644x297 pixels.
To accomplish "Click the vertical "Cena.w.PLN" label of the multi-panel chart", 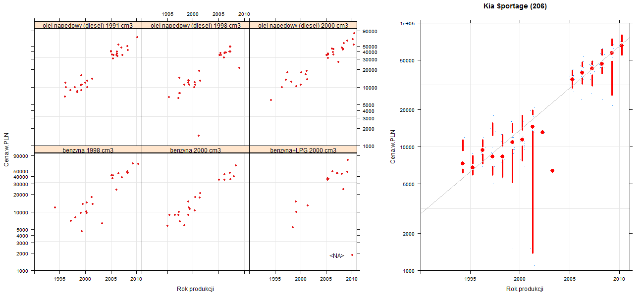I will click(6, 150).
